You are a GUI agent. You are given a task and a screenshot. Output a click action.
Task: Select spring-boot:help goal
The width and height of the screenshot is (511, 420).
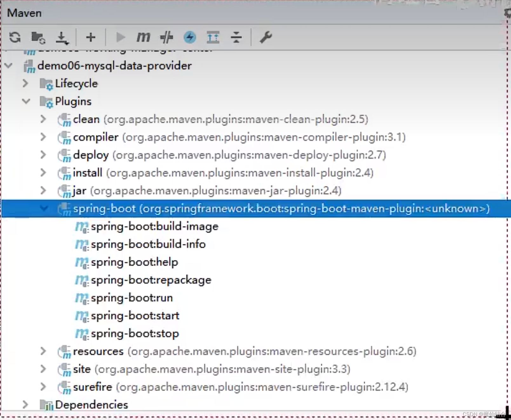coord(134,262)
